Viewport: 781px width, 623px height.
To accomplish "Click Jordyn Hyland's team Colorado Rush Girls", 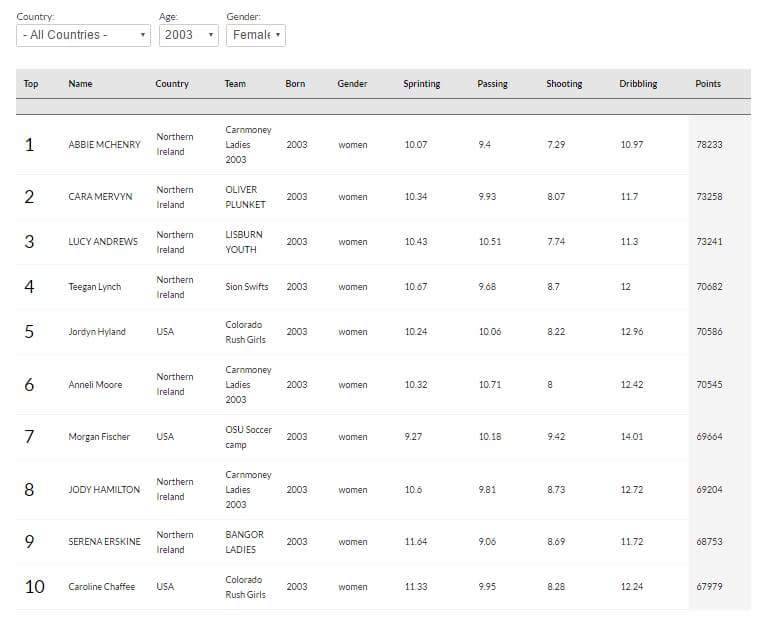I will click(x=246, y=332).
